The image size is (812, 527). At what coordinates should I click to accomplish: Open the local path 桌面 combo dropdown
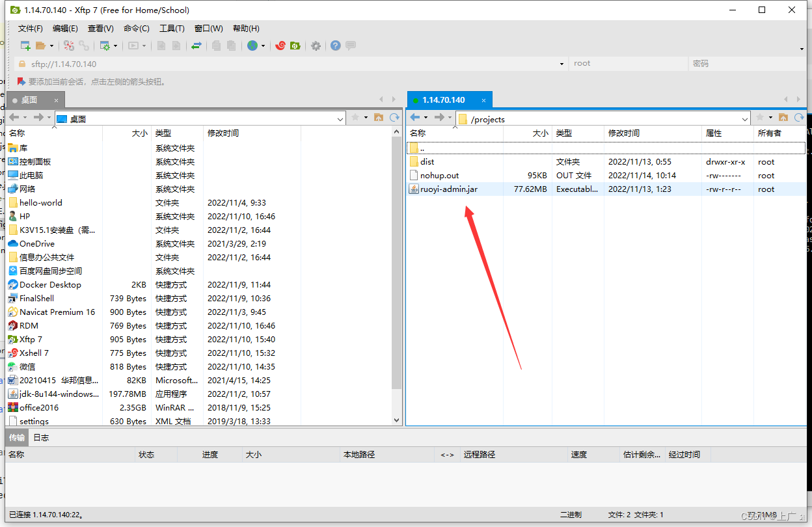(340, 119)
